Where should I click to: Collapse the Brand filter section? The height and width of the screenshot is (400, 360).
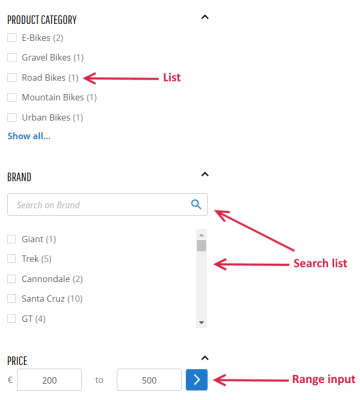[205, 174]
